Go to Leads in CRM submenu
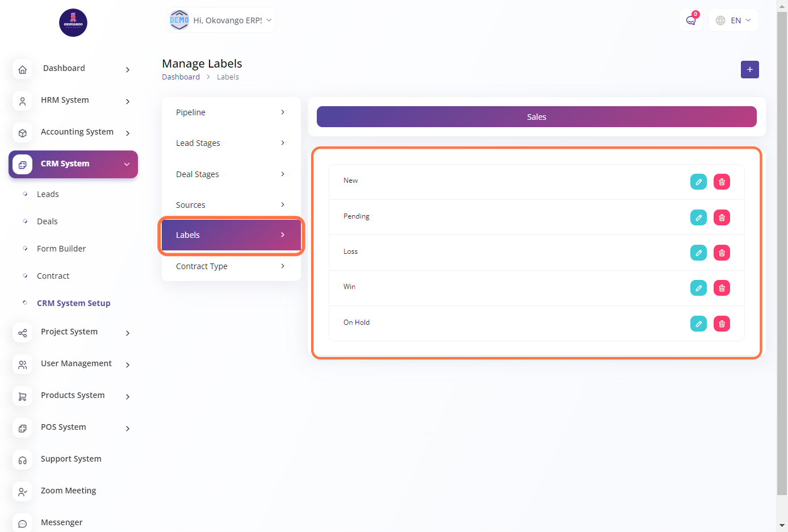The height and width of the screenshot is (532, 788). pyautogui.click(x=48, y=194)
